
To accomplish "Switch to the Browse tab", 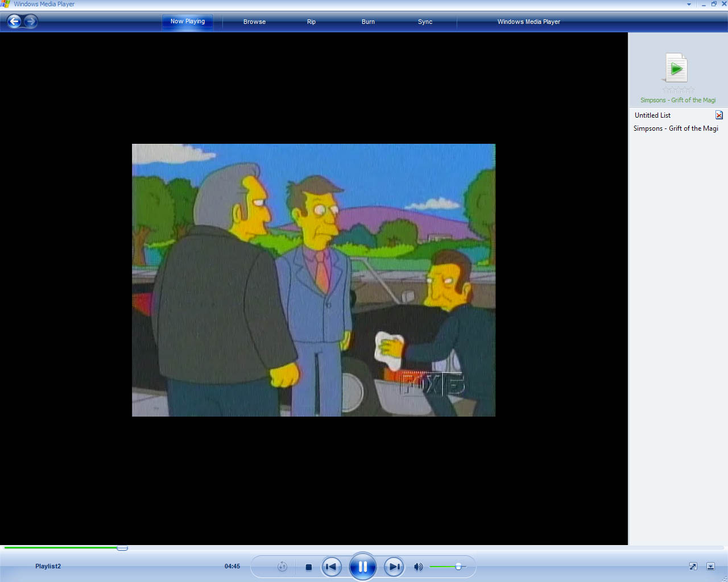I will click(254, 22).
